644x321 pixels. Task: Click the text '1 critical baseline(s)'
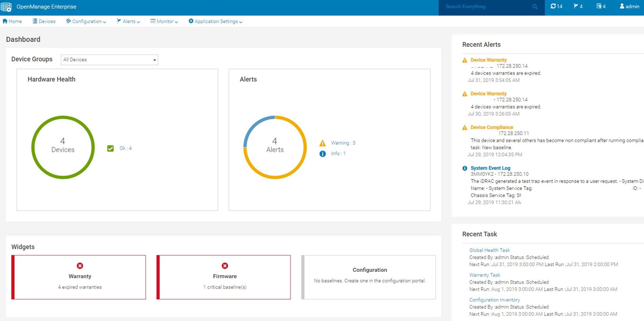[x=225, y=287]
